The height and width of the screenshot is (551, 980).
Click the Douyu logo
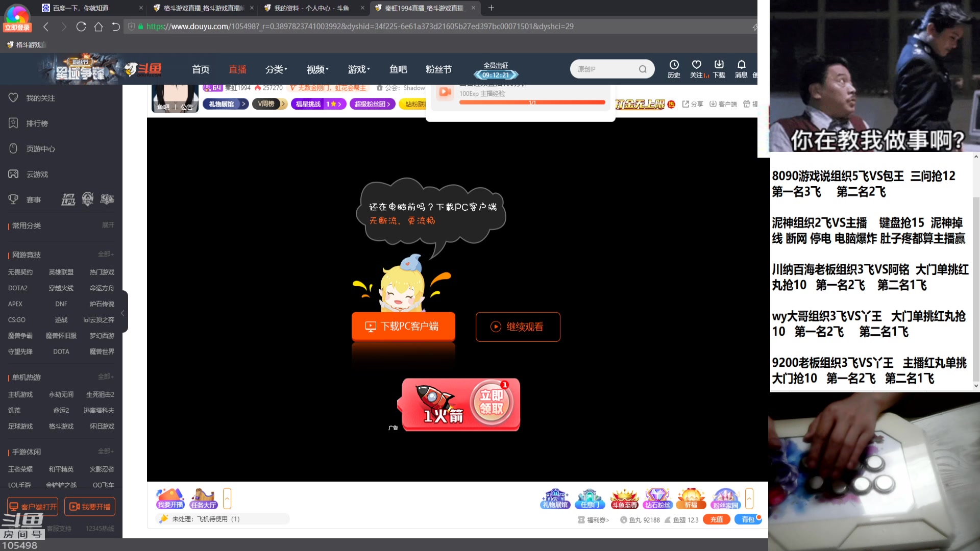coord(143,69)
